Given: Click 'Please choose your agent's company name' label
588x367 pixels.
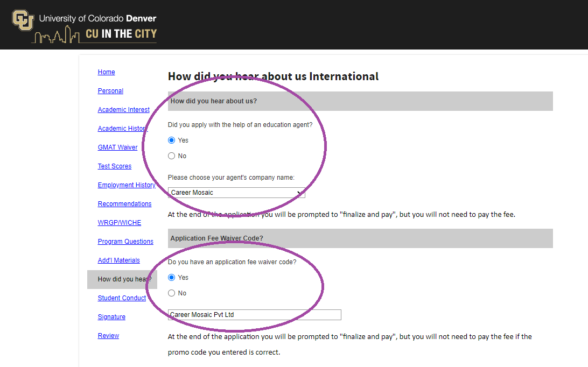Looking at the screenshot, I should 231,178.
